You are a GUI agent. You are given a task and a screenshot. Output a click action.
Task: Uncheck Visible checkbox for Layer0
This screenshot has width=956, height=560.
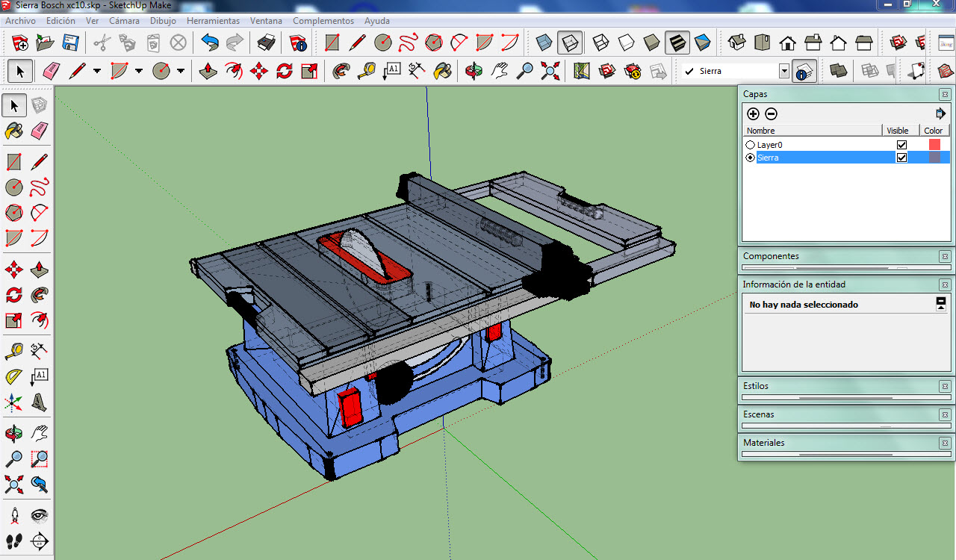(x=901, y=145)
